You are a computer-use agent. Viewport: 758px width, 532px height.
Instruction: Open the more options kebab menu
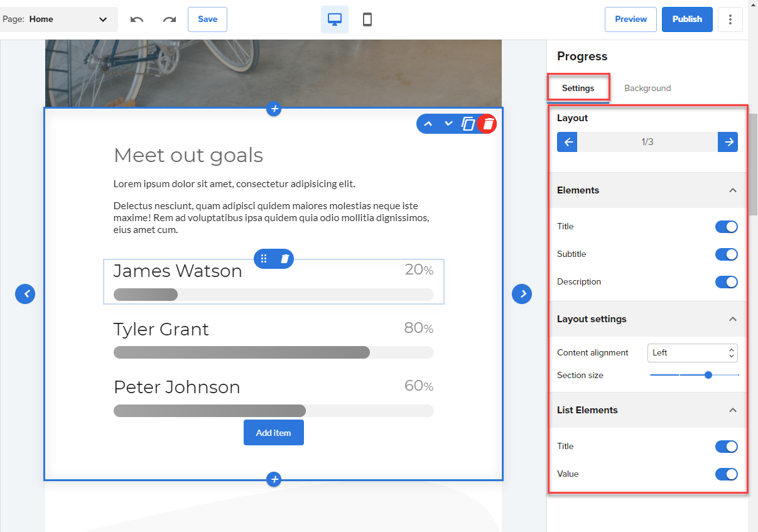pyautogui.click(x=730, y=19)
